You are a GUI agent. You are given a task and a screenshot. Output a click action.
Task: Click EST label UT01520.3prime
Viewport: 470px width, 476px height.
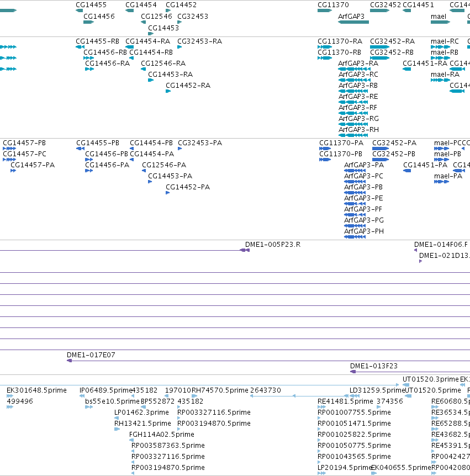click(x=431, y=379)
